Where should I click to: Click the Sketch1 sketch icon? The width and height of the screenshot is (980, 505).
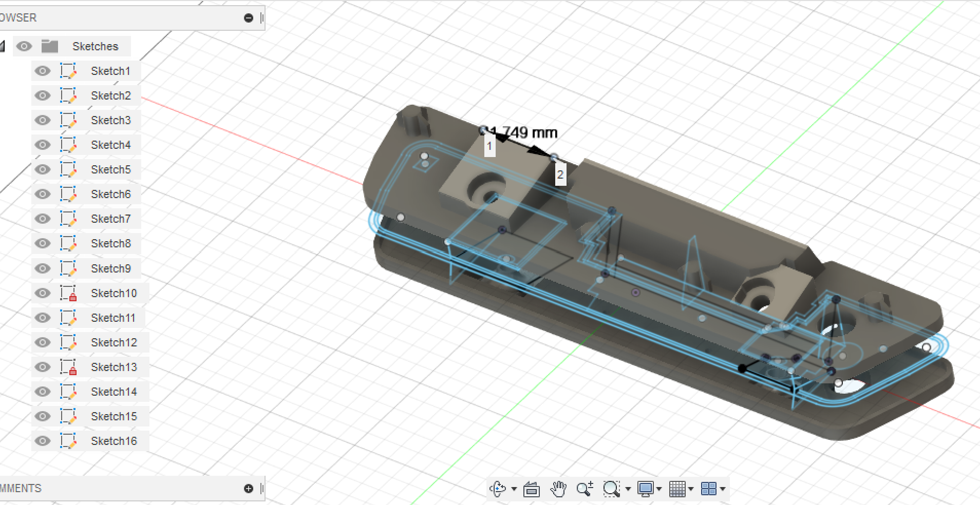click(x=68, y=71)
